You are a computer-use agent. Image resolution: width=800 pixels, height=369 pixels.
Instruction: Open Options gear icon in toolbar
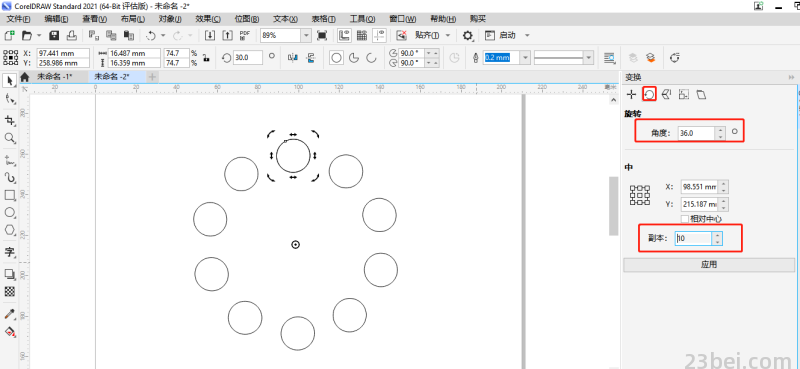[467, 35]
